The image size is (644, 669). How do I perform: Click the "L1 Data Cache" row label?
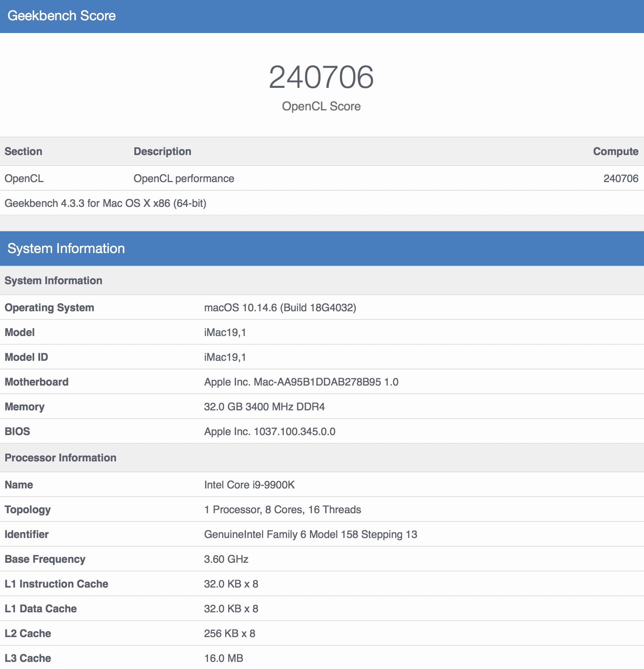(41, 609)
